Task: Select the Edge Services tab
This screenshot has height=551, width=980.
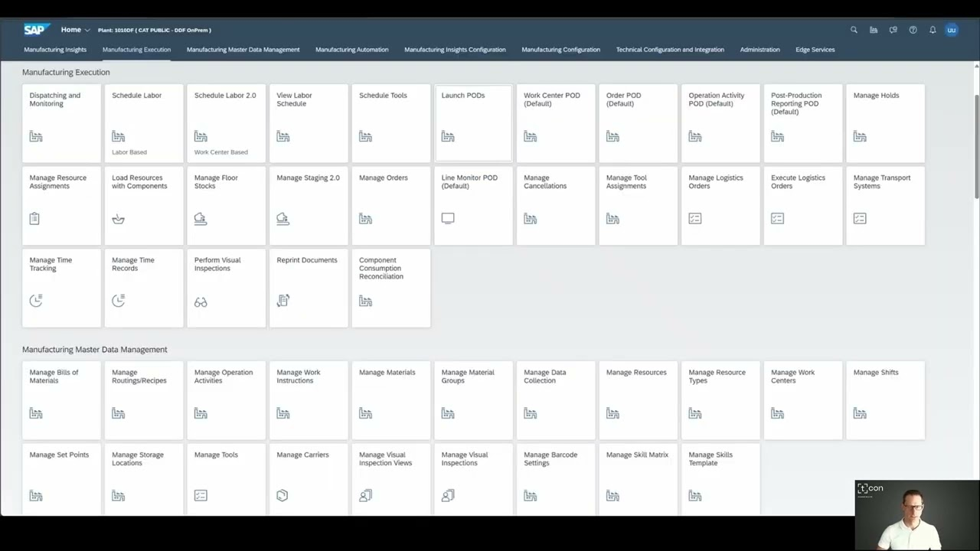Action: pyautogui.click(x=815, y=50)
